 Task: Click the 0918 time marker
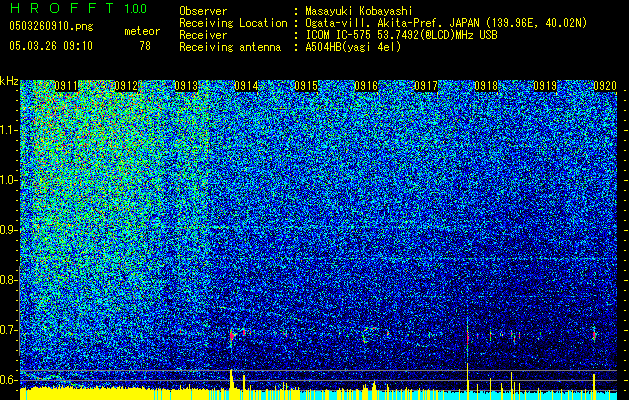click(x=486, y=86)
